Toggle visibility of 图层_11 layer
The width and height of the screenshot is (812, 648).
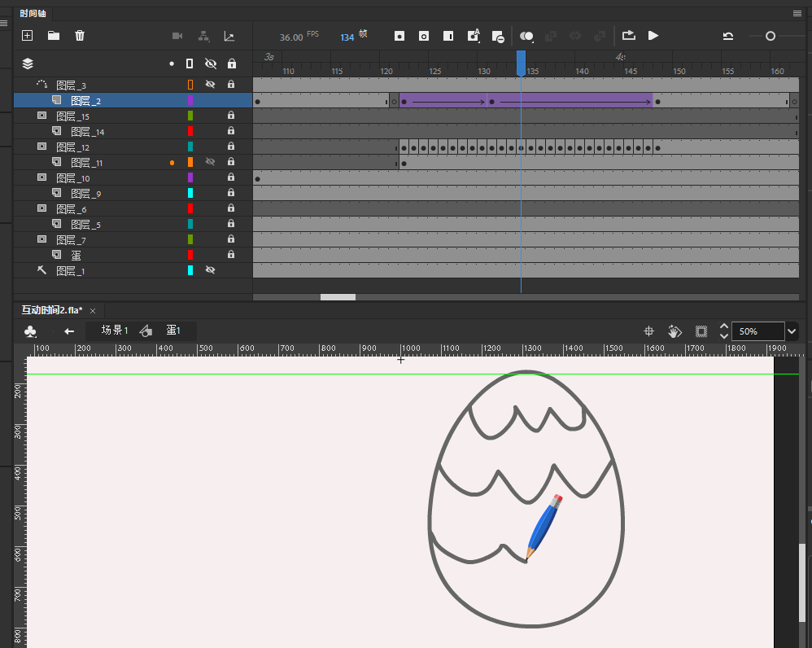[210, 162]
